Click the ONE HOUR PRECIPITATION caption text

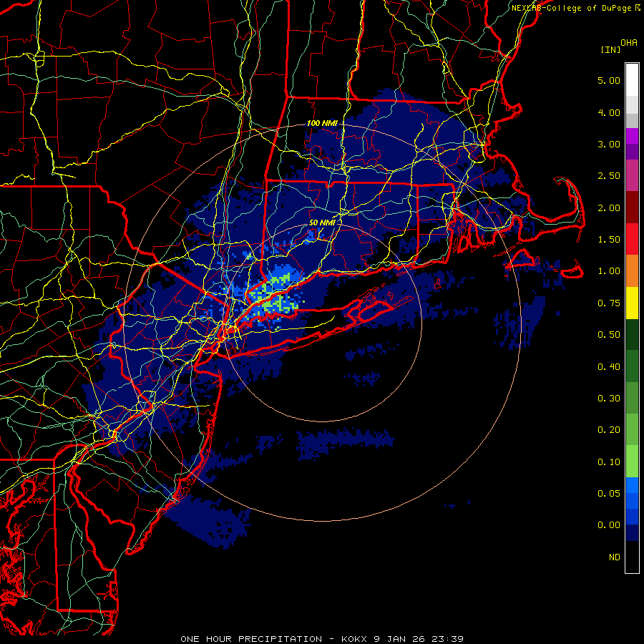(x=251, y=639)
